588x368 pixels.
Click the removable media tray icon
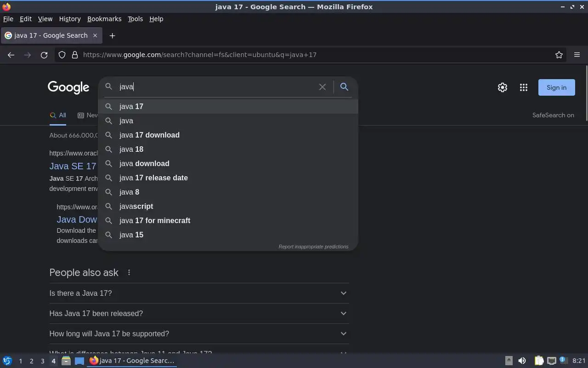coord(509,361)
